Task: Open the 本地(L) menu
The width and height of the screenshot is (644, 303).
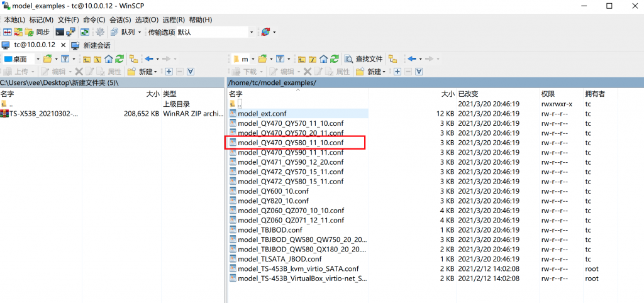Action: tap(14, 19)
